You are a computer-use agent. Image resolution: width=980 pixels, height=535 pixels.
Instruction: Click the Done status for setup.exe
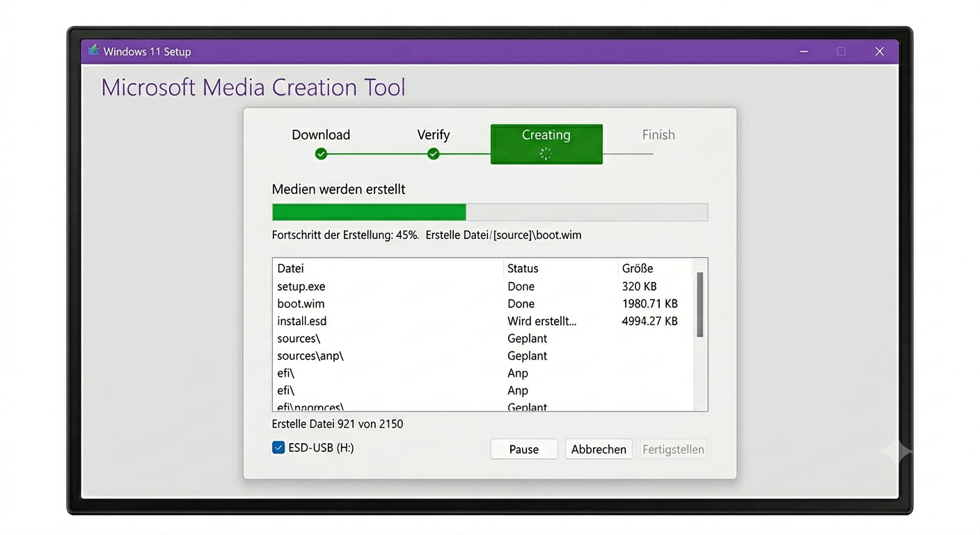tap(521, 286)
